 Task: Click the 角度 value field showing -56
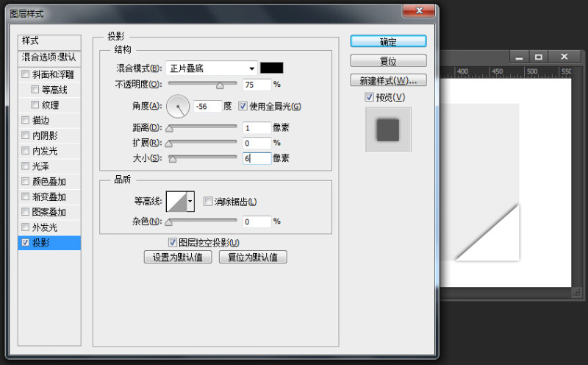[207, 106]
